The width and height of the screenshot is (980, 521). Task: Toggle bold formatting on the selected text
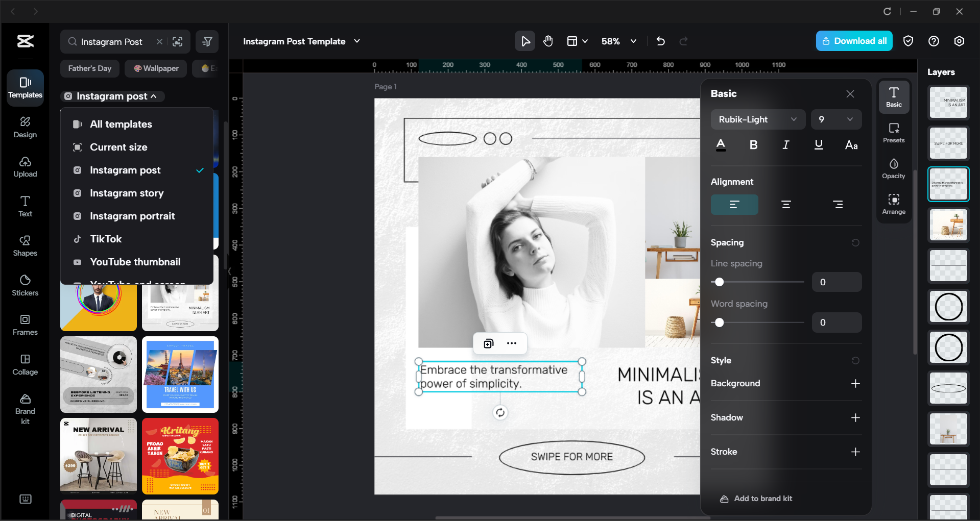[x=753, y=145]
